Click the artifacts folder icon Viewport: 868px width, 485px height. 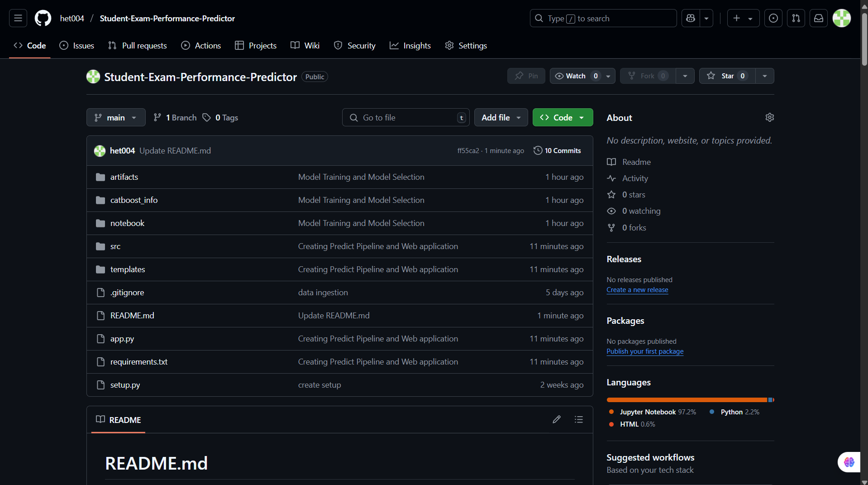click(100, 177)
